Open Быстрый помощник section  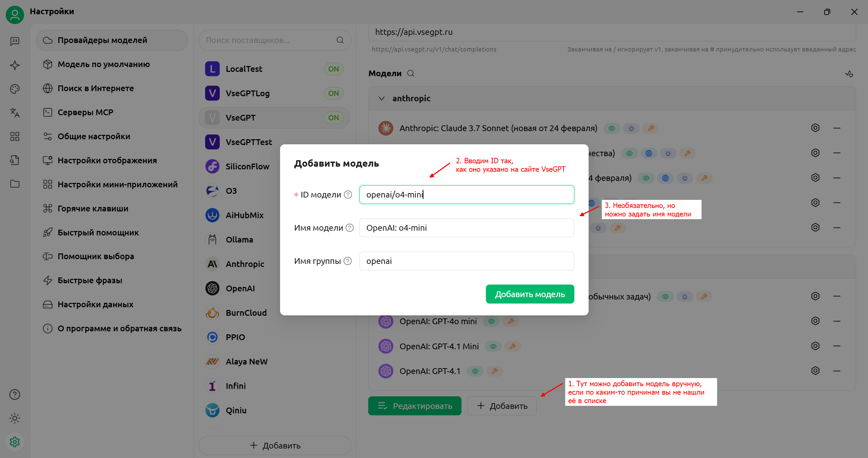click(112, 232)
